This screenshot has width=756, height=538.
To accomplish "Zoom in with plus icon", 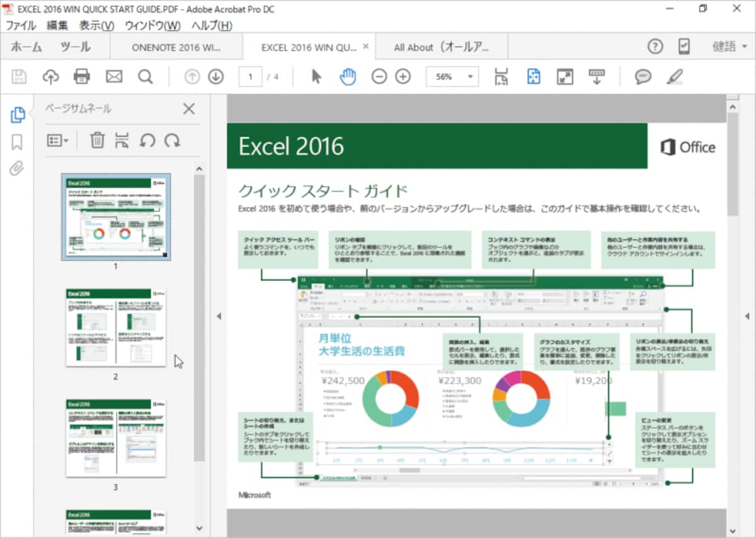I will (x=403, y=77).
